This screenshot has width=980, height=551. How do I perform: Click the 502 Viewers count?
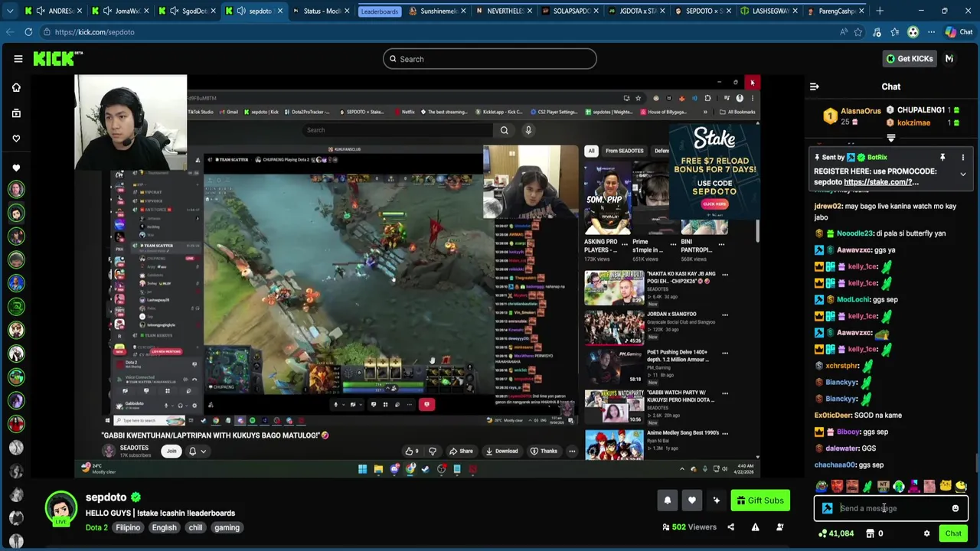tap(689, 527)
